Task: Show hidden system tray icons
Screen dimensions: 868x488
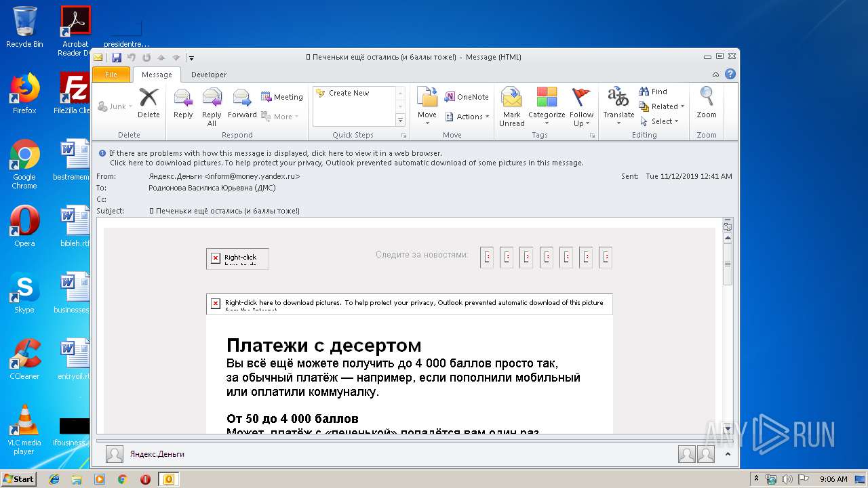Action: click(x=756, y=479)
